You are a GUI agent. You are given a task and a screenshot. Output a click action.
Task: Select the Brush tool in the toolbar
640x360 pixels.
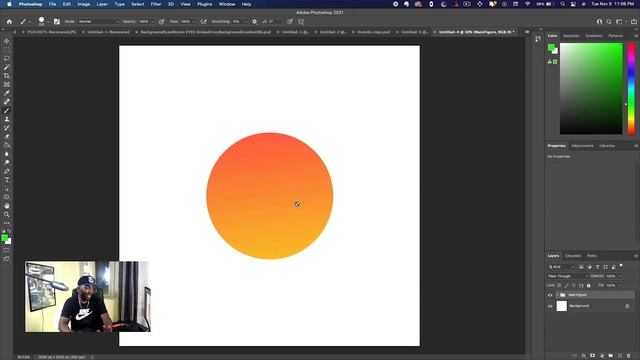(x=7, y=110)
